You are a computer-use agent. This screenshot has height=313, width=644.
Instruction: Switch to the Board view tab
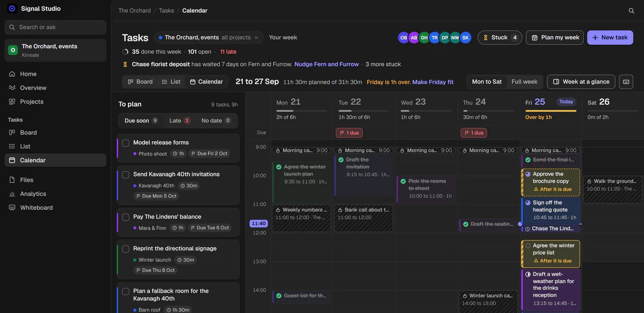click(140, 82)
